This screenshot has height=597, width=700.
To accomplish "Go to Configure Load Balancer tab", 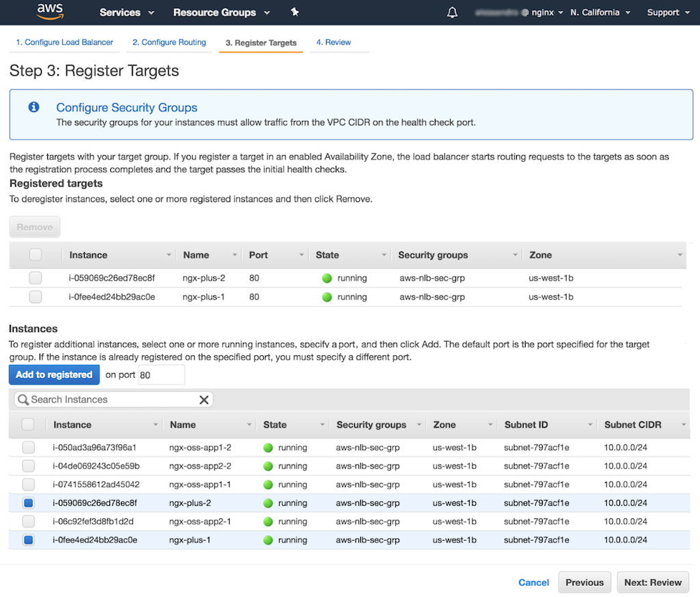I will tap(64, 42).
